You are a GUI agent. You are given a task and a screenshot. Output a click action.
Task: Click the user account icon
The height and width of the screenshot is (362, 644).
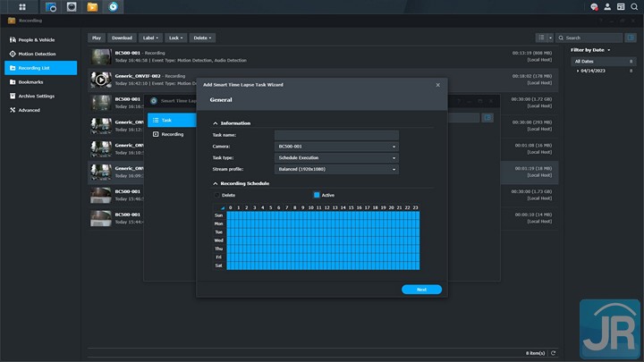pyautogui.click(x=608, y=7)
